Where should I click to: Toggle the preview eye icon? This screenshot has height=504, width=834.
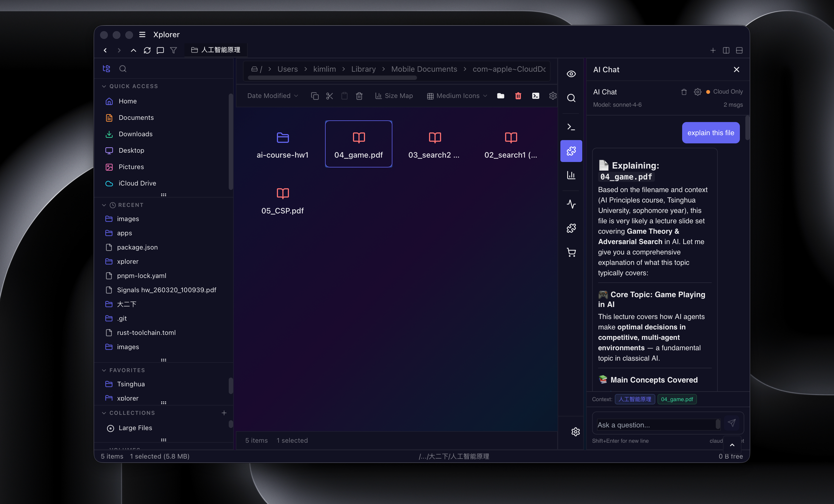[x=571, y=74]
